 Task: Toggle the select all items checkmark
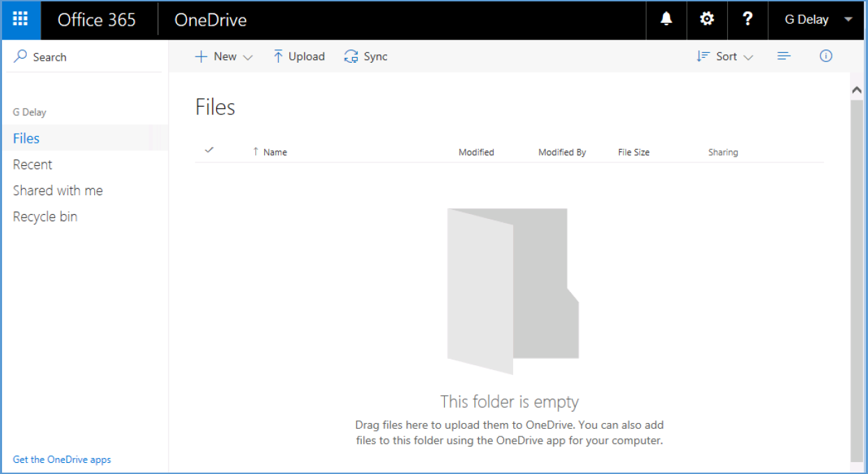pyautogui.click(x=208, y=151)
